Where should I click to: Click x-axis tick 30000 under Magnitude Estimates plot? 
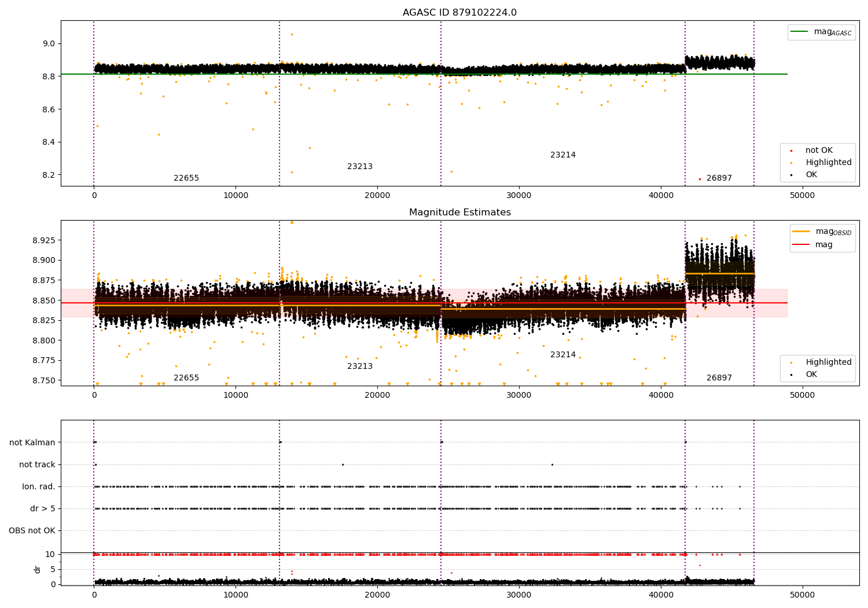(519, 395)
